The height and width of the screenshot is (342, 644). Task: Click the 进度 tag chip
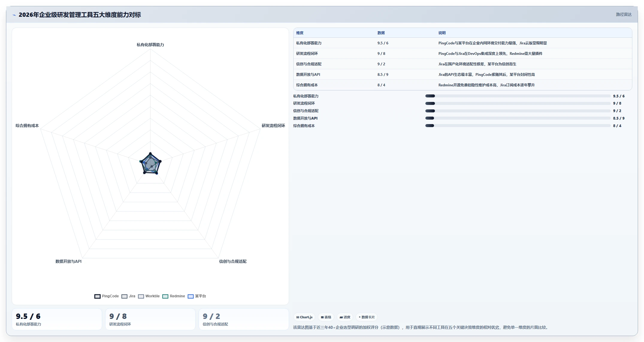345,317
